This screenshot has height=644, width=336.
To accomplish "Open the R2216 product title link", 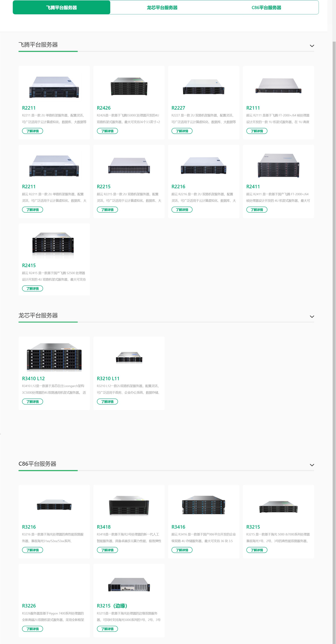I will (178, 187).
